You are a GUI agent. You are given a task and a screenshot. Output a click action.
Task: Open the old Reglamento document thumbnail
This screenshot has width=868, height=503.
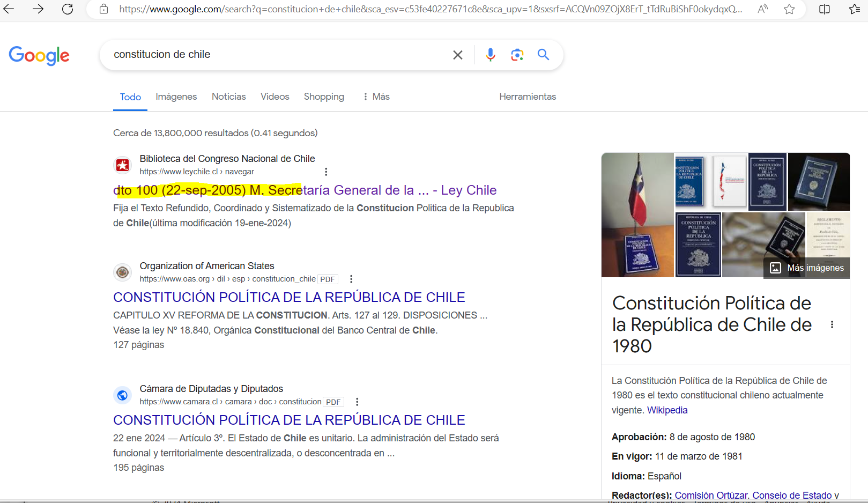828,235
